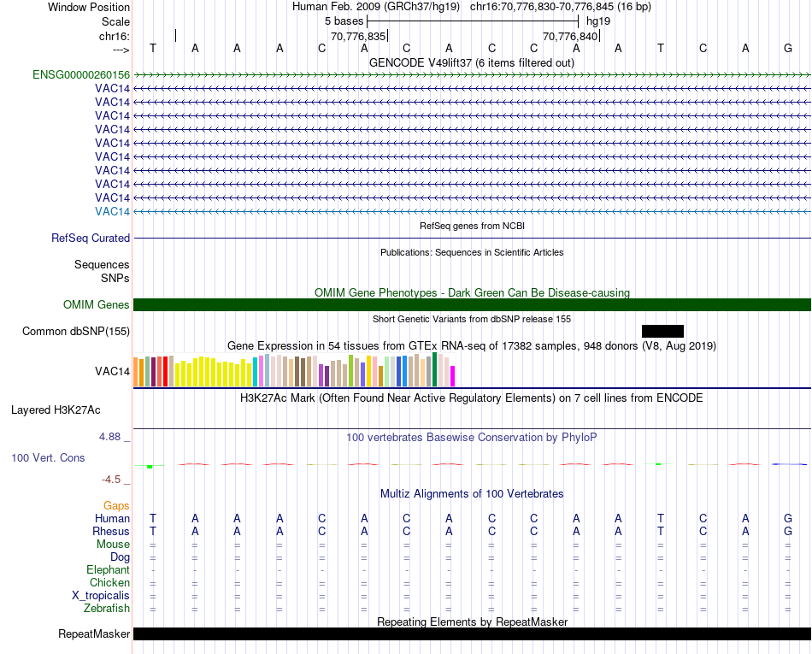Select the Zebrafish alignment row label

click(107, 609)
